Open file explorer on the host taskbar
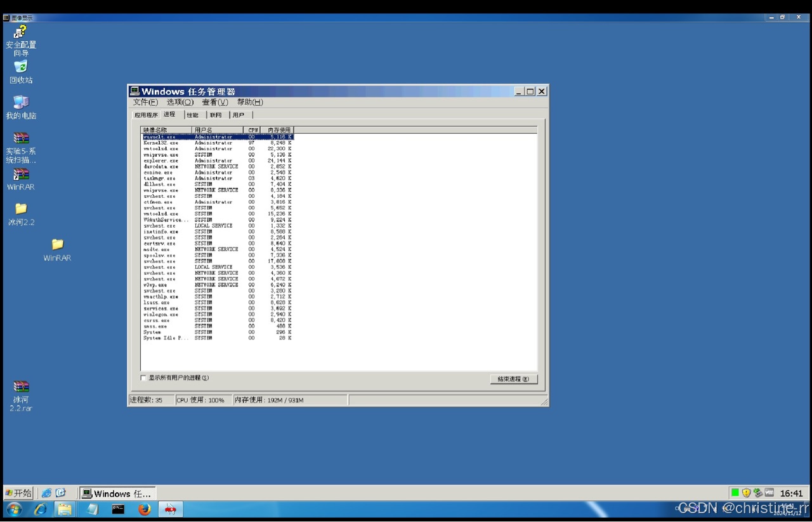Viewport: 812px width, 522px height. point(65,509)
